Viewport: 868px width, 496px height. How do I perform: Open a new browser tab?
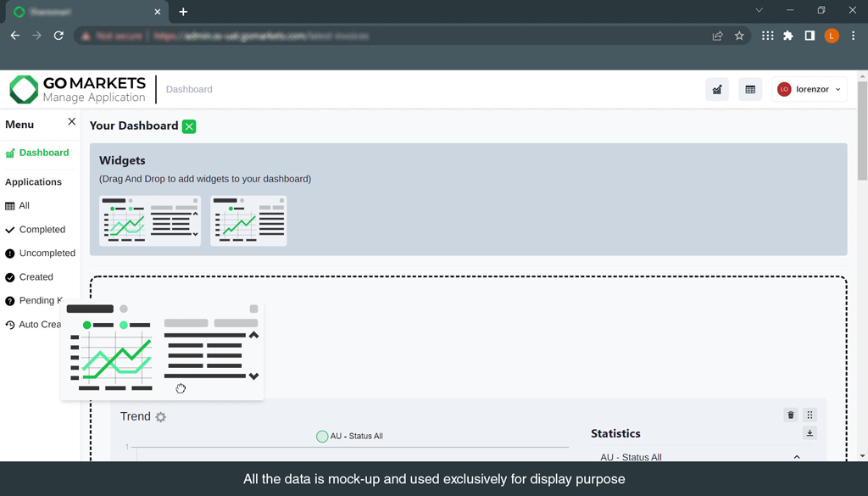click(183, 12)
